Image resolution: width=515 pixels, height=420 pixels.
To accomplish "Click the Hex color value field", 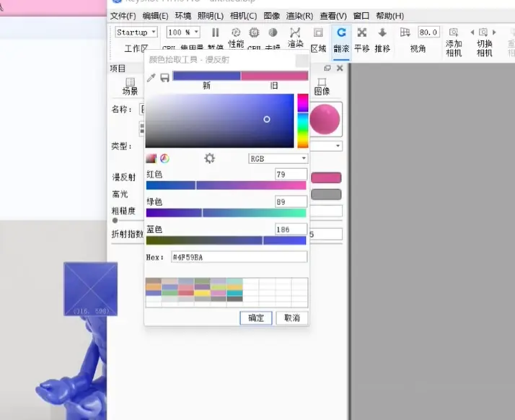I will tap(239, 257).
